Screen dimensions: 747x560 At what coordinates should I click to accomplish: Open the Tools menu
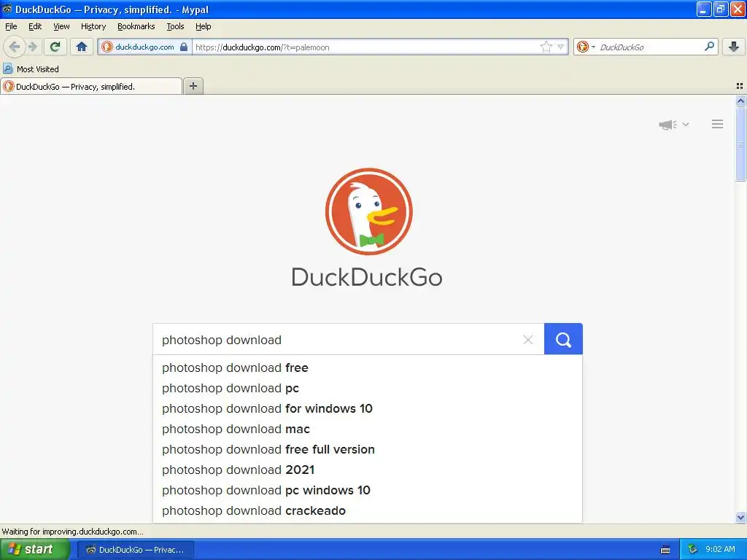coord(175,26)
